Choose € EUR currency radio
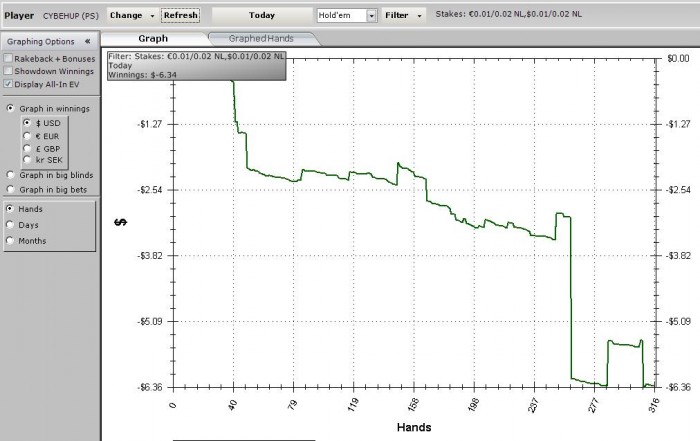The height and width of the screenshot is (441, 700). 27,136
